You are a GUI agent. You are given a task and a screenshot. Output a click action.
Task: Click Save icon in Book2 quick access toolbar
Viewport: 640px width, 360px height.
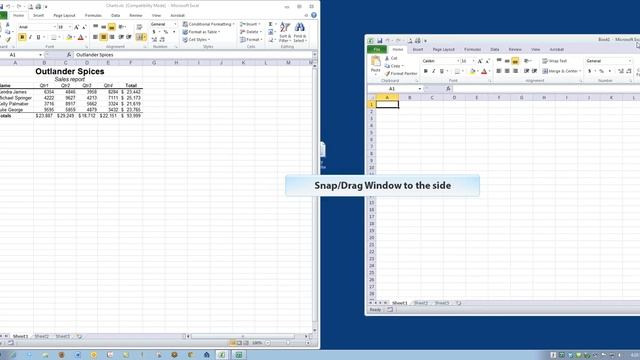pos(379,40)
